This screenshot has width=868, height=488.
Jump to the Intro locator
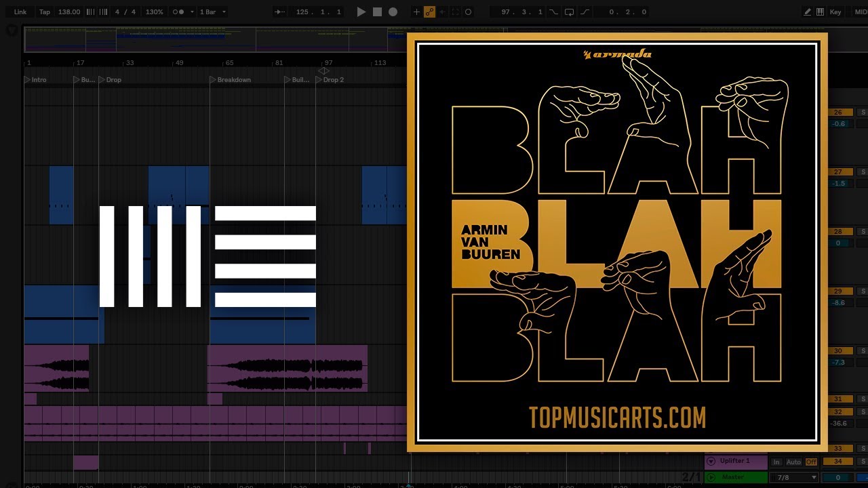[36, 79]
